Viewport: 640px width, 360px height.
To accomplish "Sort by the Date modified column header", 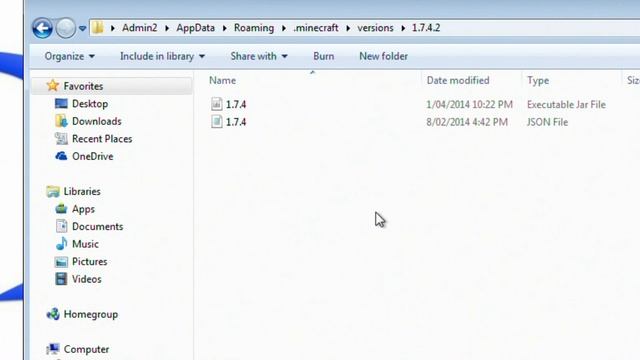I will (x=458, y=80).
